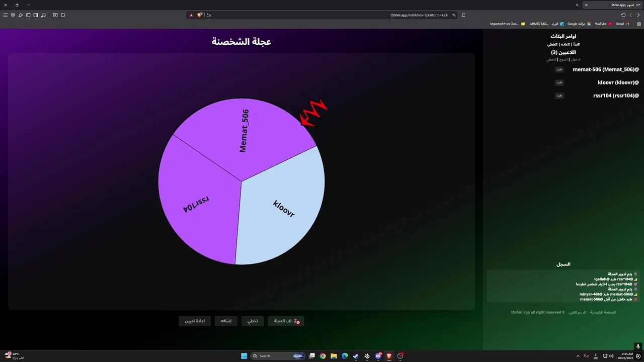The width and height of the screenshot is (644, 362).
Task: Open the Gmail bookmark
Action: click(x=623, y=24)
